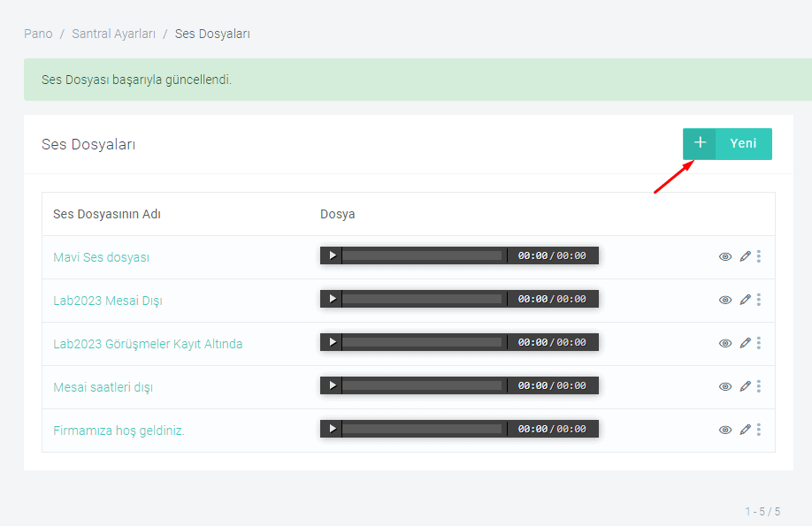The image size is (812, 526).
Task: Click the Ses Dosyasının Adı column header
Action: pyautogui.click(x=107, y=215)
